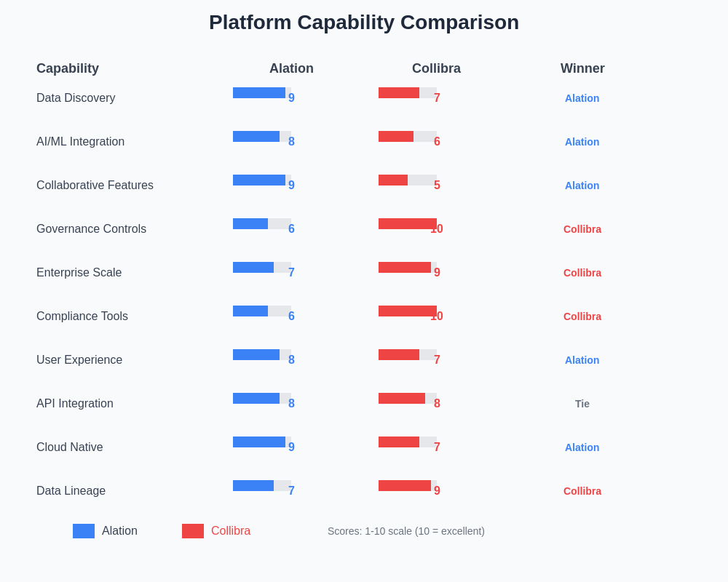Image resolution: width=728 pixels, height=582 pixels.
Task: Click the Winner column header
Action: click(x=582, y=68)
